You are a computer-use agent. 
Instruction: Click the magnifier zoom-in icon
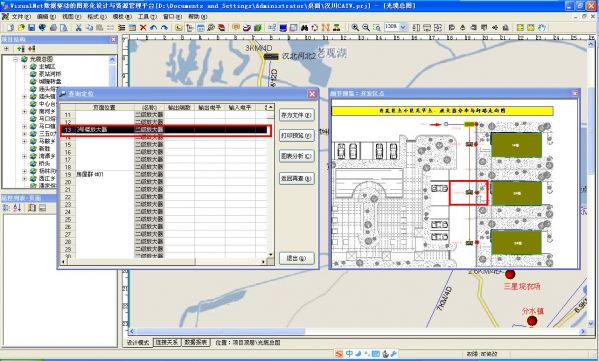click(x=355, y=28)
